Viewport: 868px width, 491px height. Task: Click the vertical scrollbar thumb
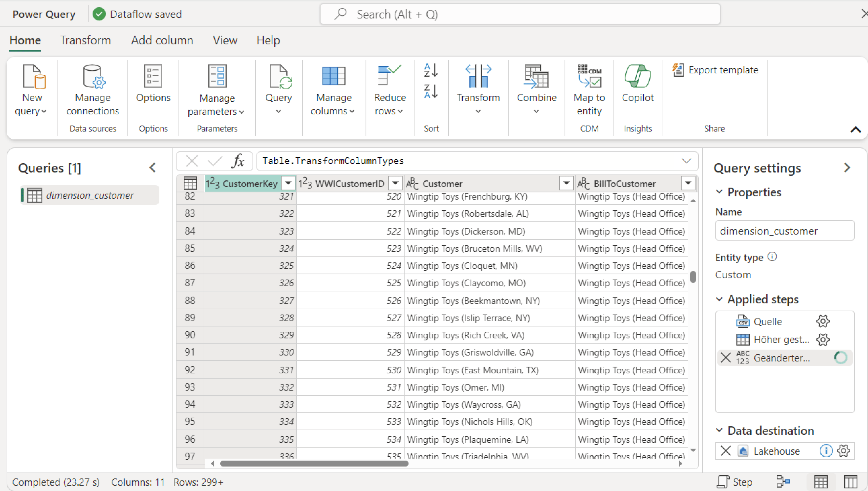click(693, 276)
